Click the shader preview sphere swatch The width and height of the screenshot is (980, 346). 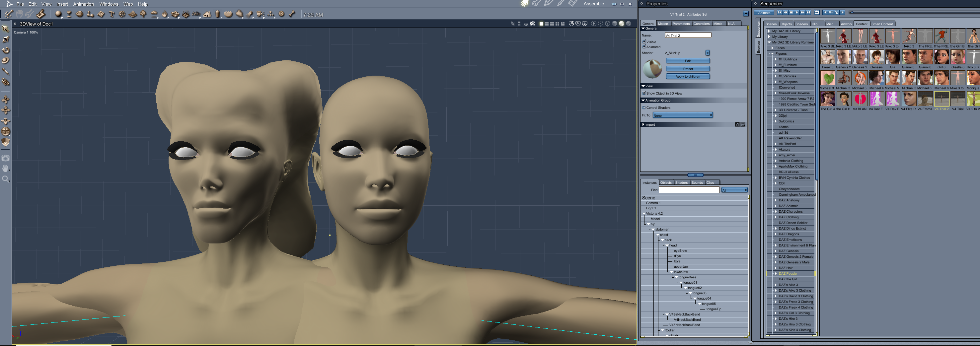[x=652, y=69]
